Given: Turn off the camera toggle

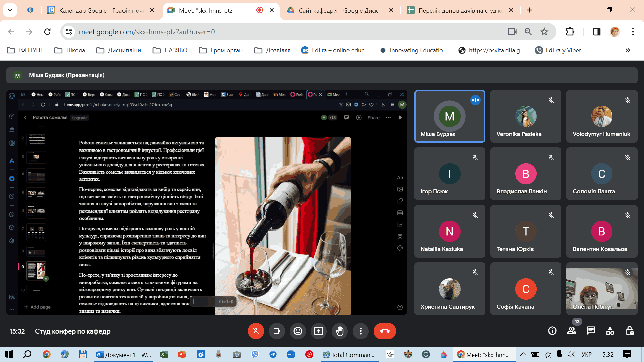Looking at the screenshot, I should click(277, 331).
